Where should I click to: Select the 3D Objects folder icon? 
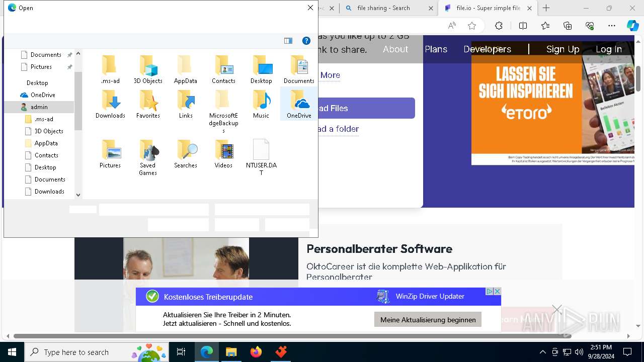tap(148, 65)
